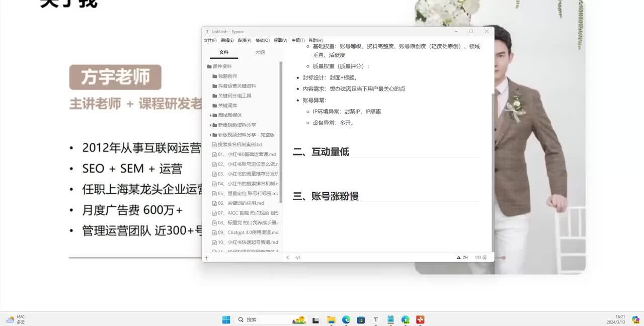Click the file icon beside 06、关键词的应用.md
The width and height of the screenshot is (644, 326).
tap(214, 203)
